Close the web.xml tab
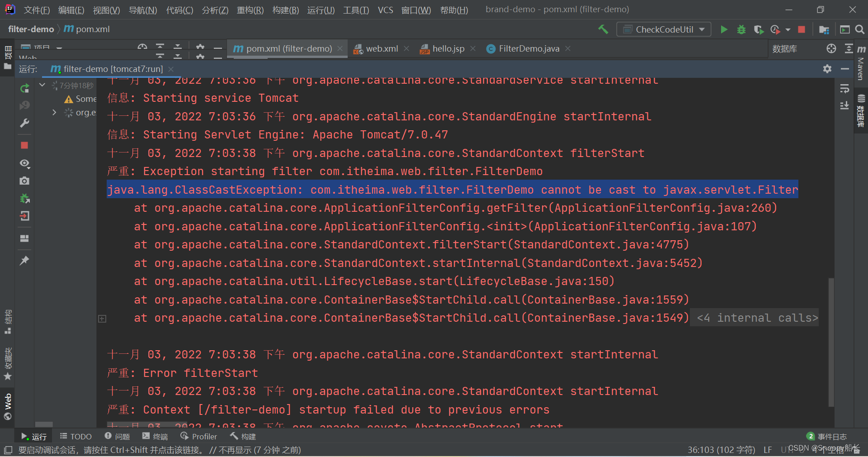The image size is (868, 457). [x=406, y=48]
